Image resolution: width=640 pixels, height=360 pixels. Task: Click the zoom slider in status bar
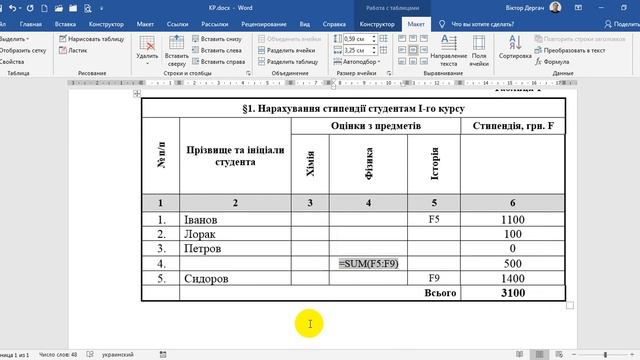click(x=605, y=355)
